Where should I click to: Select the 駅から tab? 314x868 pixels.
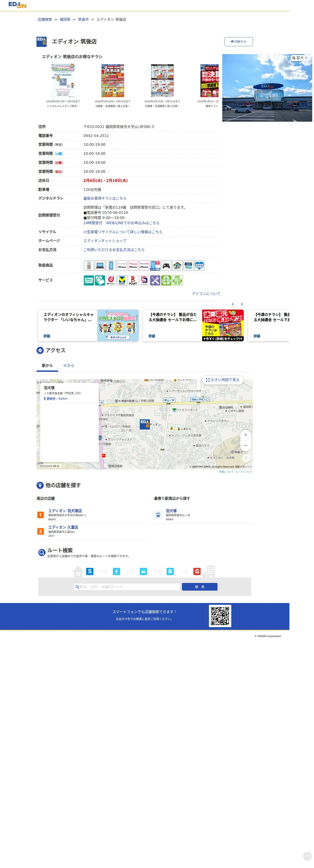coord(47,366)
